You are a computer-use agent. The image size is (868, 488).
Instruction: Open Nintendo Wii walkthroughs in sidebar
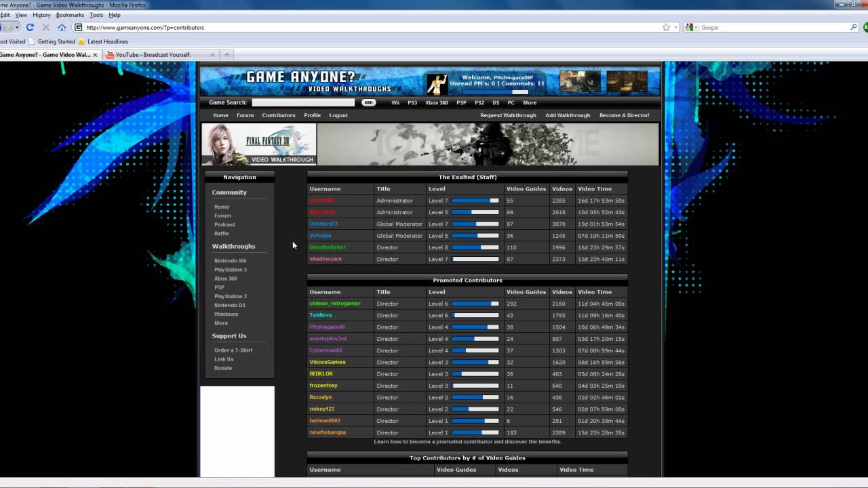pyautogui.click(x=230, y=260)
